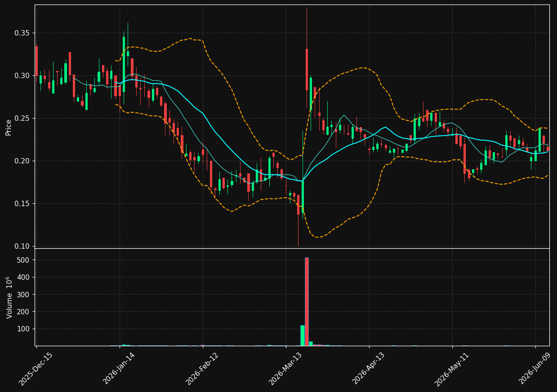Click the green volume bar near 100
557x392 pixels.
[303, 335]
